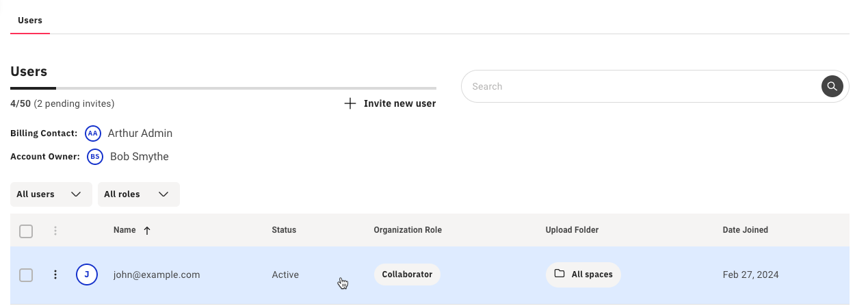868x306 pixels.
Task: Click the BS avatar for Bob Smythe
Action: tap(95, 156)
